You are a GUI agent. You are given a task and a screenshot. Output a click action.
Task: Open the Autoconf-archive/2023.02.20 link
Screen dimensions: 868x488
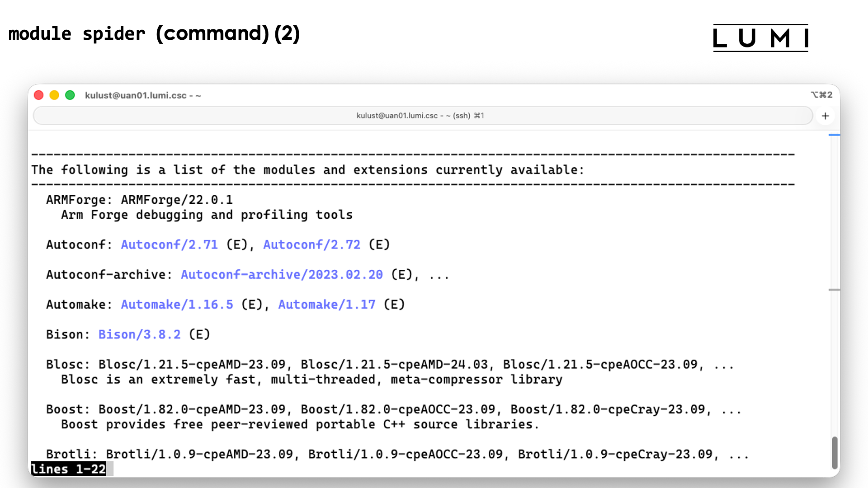pos(282,275)
